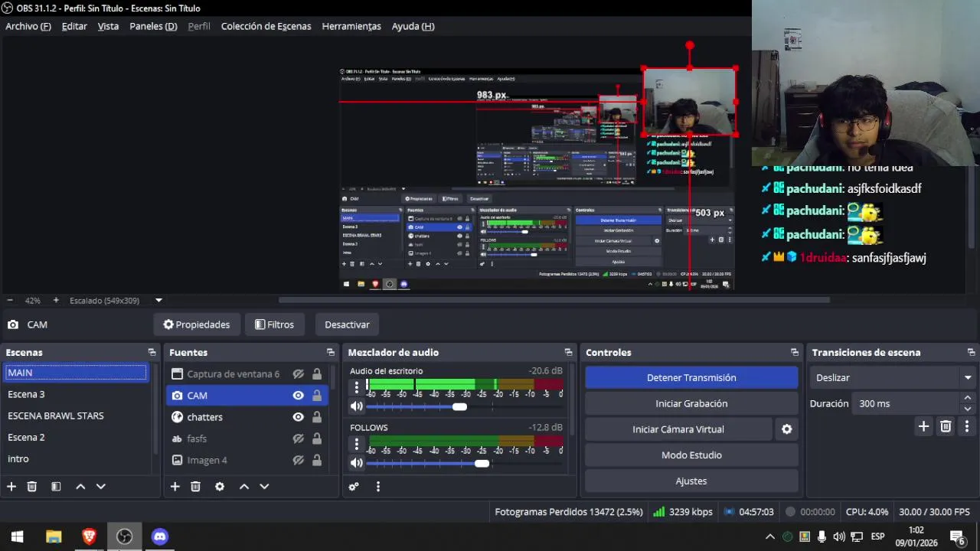The height and width of the screenshot is (551, 980).
Task: Toggle lock on Captura de ventana 6
Action: pos(316,374)
